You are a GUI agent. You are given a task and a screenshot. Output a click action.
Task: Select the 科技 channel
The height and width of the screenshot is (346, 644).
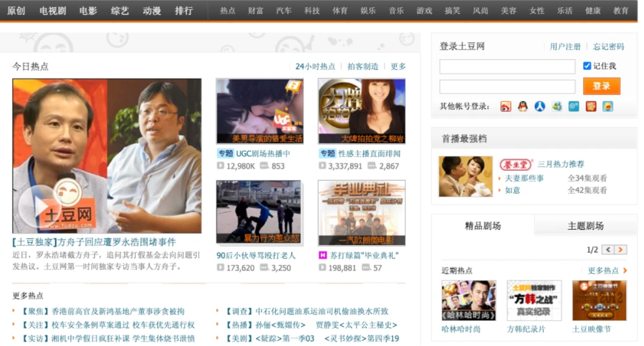312,11
